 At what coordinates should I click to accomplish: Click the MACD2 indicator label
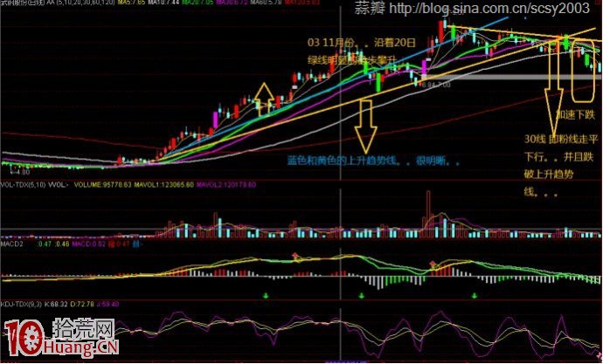10,244
